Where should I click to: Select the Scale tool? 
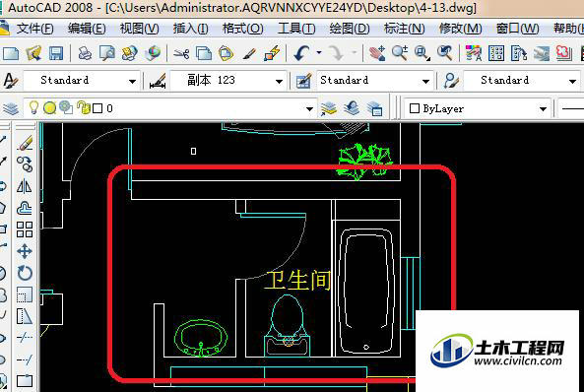click(x=25, y=294)
